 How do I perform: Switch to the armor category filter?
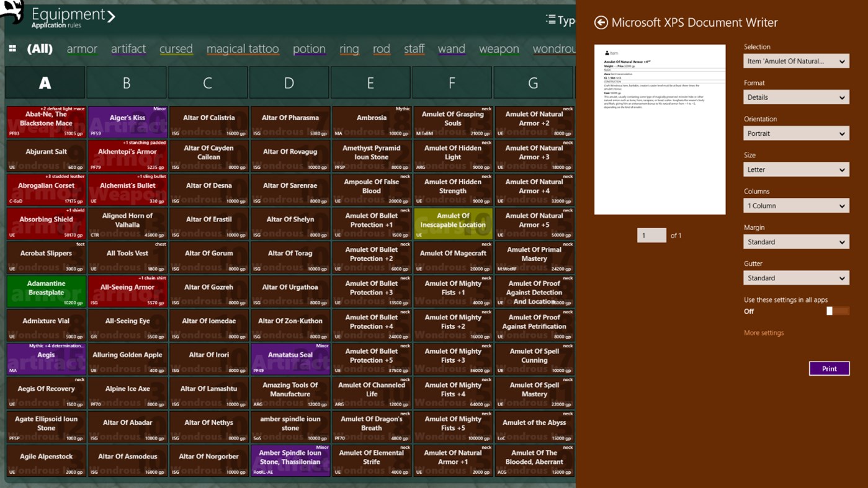pyautogui.click(x=82, y=49)
